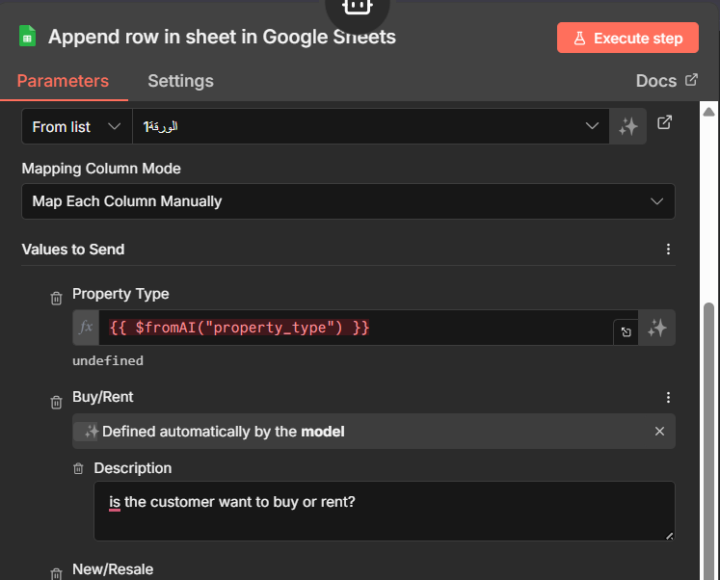Expand the sheet name dropdown
This screenshot has width=720, height=580.
click(x=591, y=126)
